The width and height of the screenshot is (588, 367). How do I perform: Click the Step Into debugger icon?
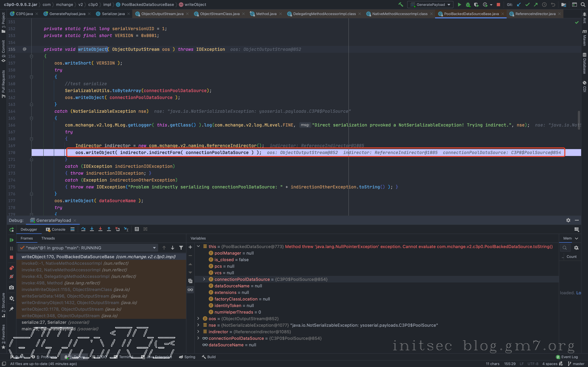(92, 229)
